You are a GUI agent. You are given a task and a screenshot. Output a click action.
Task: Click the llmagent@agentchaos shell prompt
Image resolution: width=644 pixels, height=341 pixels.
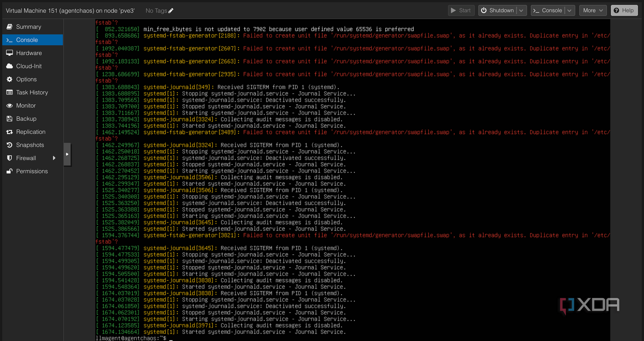pyautogui.click(x=131, y=338)
